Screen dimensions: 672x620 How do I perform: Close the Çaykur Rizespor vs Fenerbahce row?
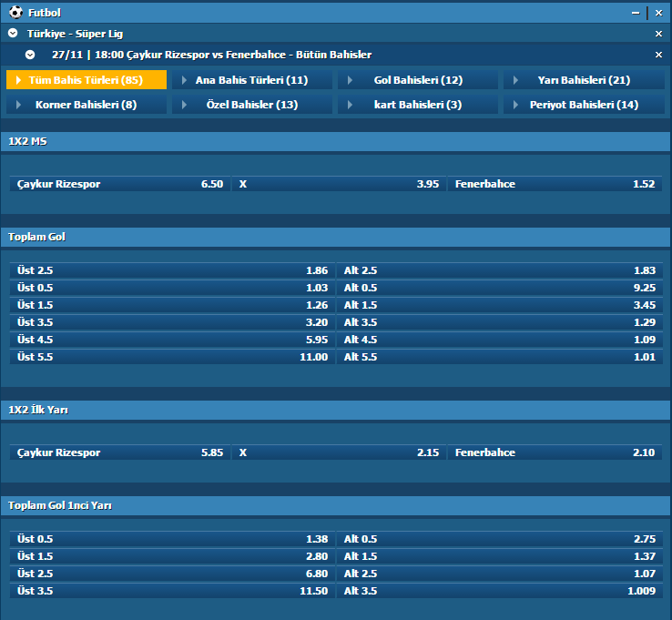coord(658,56)
